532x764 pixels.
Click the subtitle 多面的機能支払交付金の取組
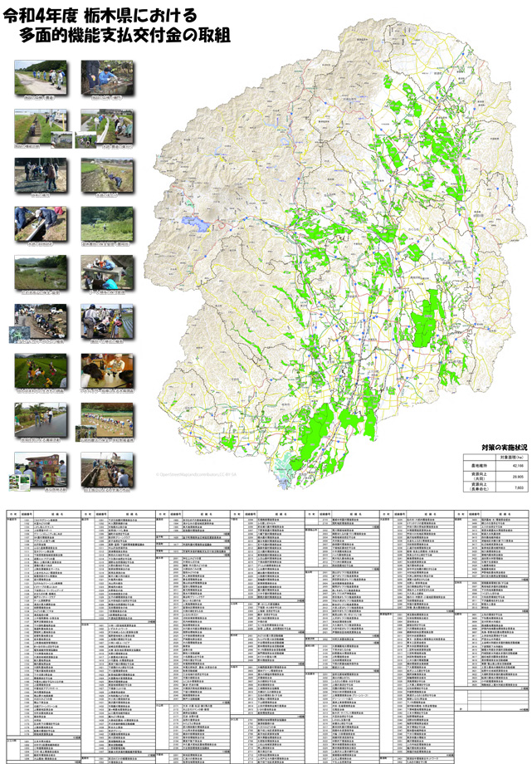[124, 35]
